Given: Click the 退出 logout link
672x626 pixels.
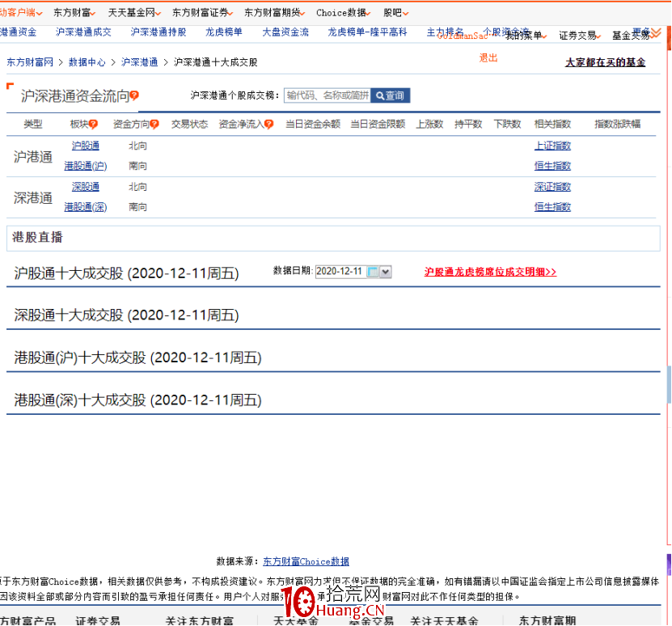Looking at the screenshot, I should [488, 57].
